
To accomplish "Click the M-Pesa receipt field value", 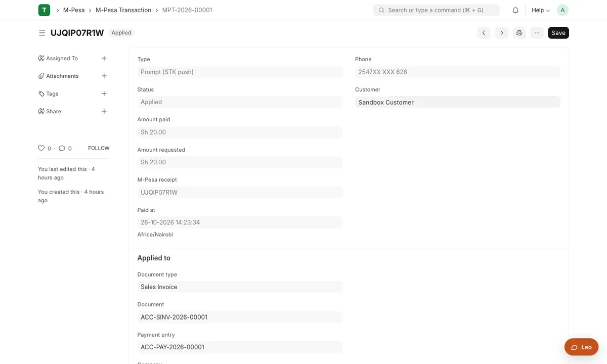I will pyautogui.click(x=240, y=192).
